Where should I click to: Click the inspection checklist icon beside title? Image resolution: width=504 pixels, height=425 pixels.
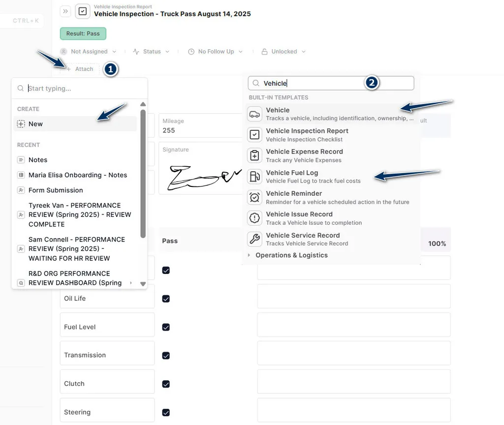tap(83, 11)
